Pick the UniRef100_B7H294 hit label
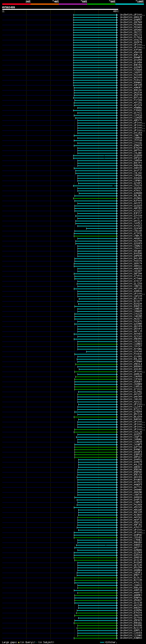The width and height of the screenshot is (146, 644). [x=131, y=148]
